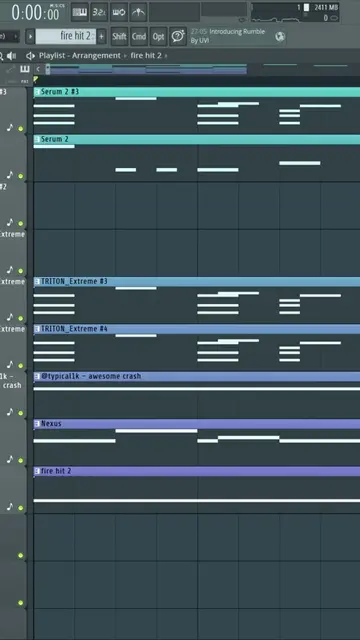The height and width of the screenshot is (640, 360).
Task: Click the arrow left of pattern selector
Action: click(x=30, y=36)
